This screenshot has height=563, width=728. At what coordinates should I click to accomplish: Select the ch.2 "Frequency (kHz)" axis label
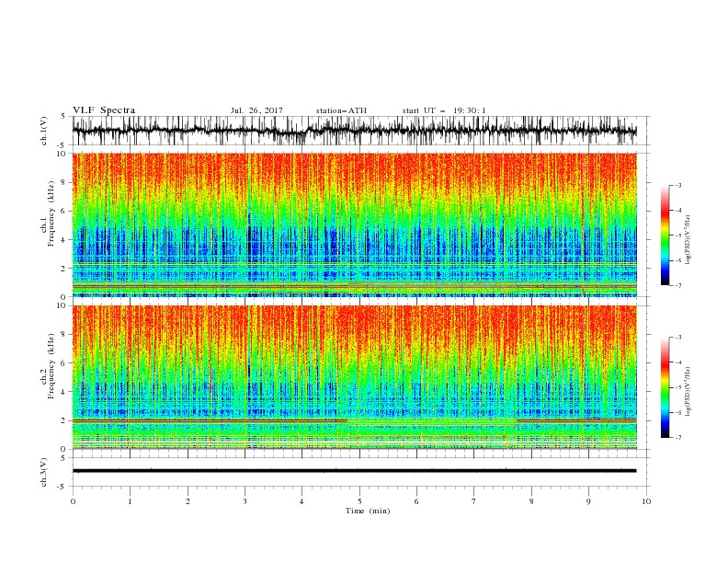pyautogui.click(x=51, y=366)
